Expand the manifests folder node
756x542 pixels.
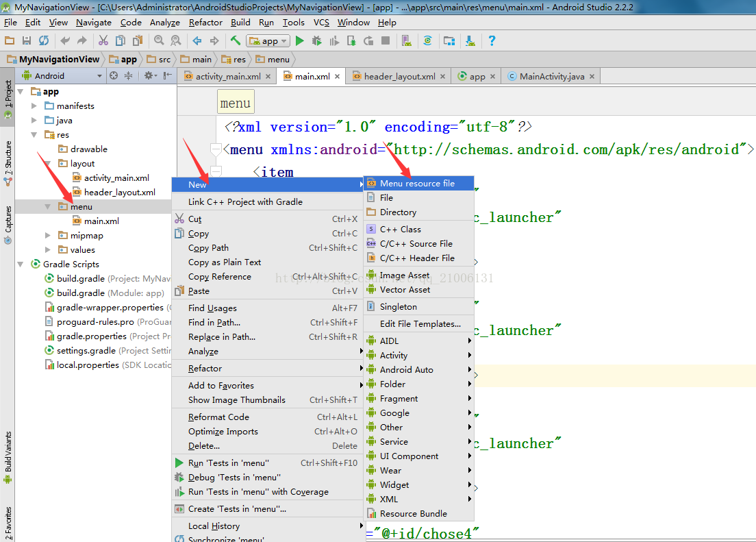click(x=34, y=106)
